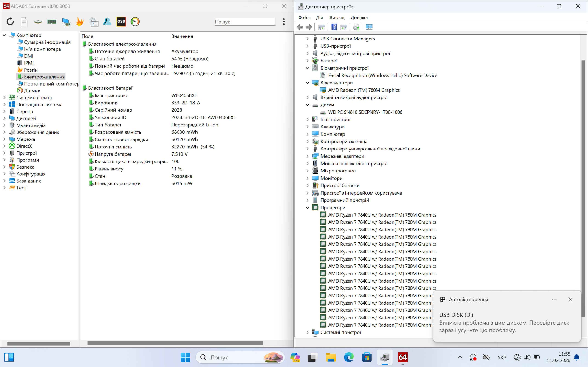Screen dimensions: 588x367
Task: Collapse the Процесори device category
Action: [307, 208]
